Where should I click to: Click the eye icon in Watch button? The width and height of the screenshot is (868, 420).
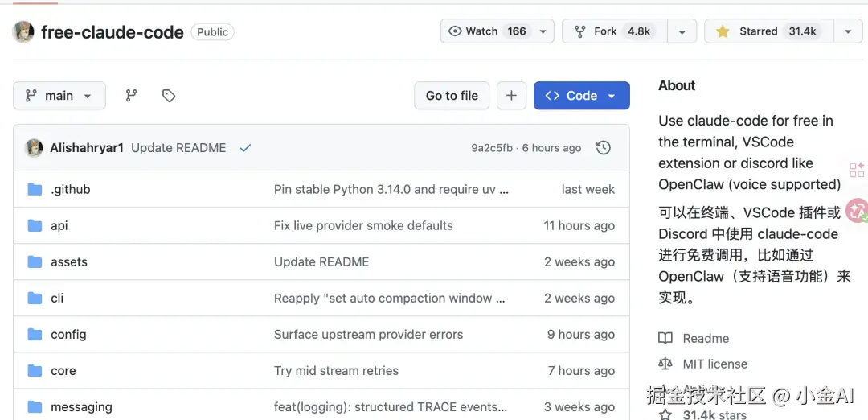click(x=455, y=31)
